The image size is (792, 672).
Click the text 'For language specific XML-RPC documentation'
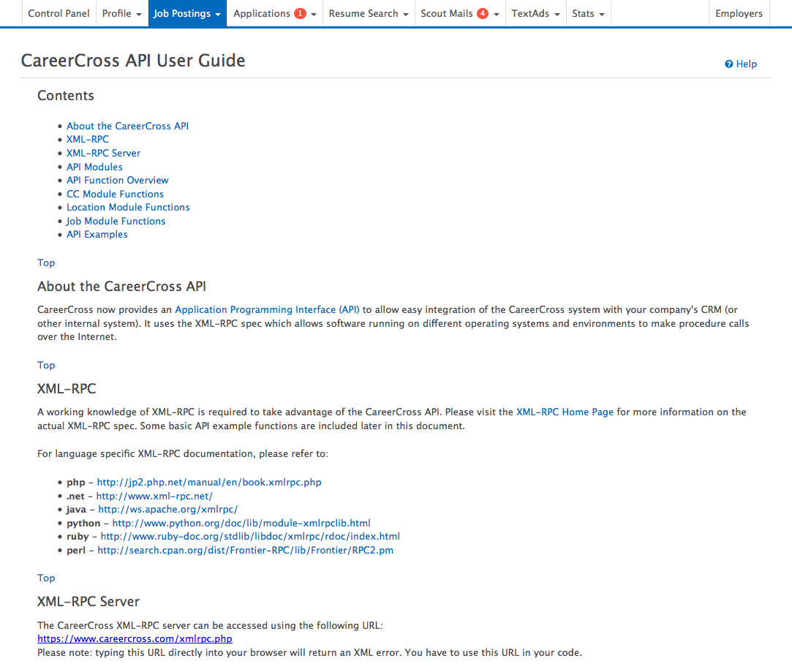(x=183, y=454)
